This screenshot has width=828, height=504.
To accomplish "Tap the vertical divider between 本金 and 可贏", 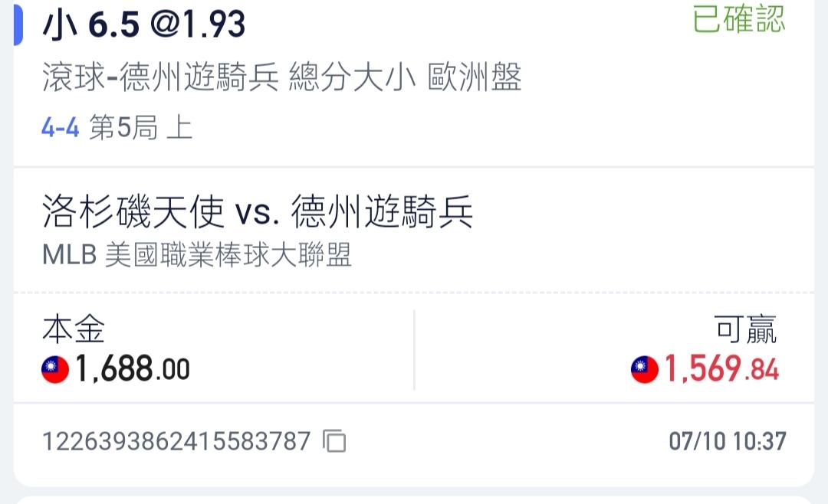I will (414, 350).
